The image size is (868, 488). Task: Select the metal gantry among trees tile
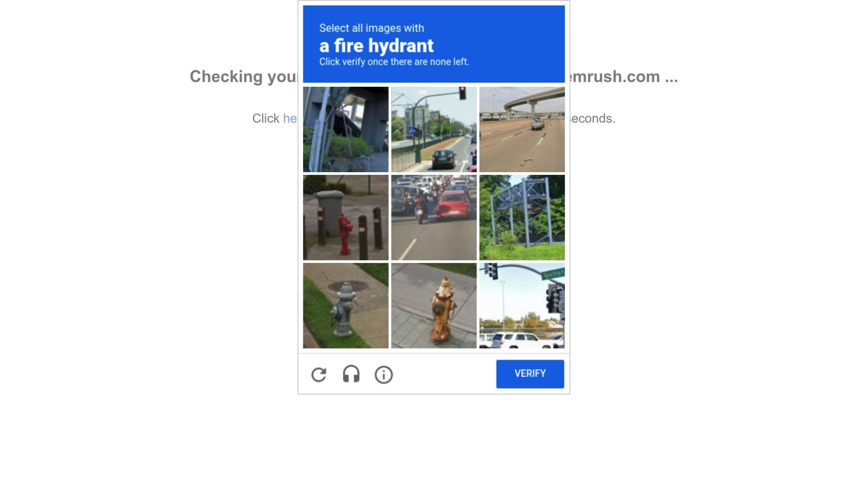click(x=522, y=217)
